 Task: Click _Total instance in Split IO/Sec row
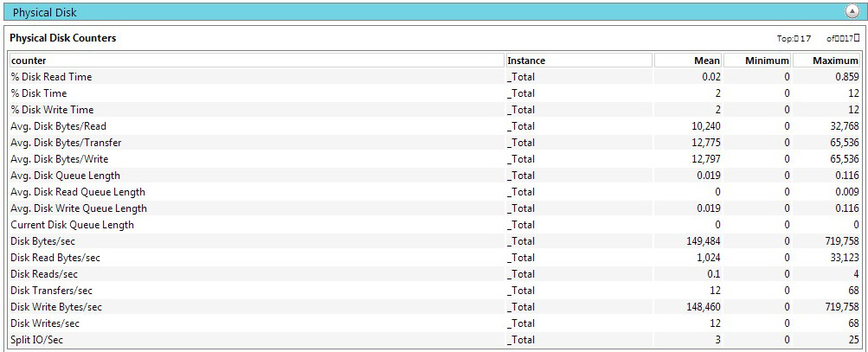(521, 340)
